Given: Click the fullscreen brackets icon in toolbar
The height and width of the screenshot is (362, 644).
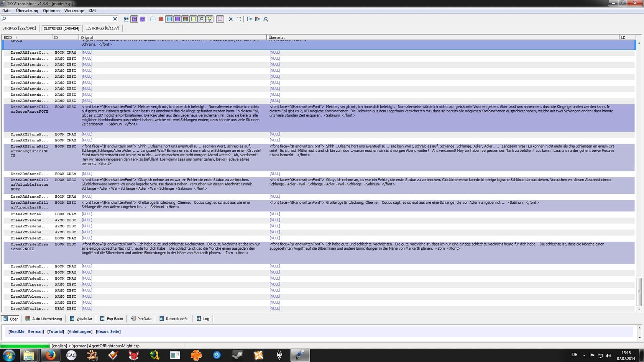Looking at the screenshot, I should pos(239,19).
